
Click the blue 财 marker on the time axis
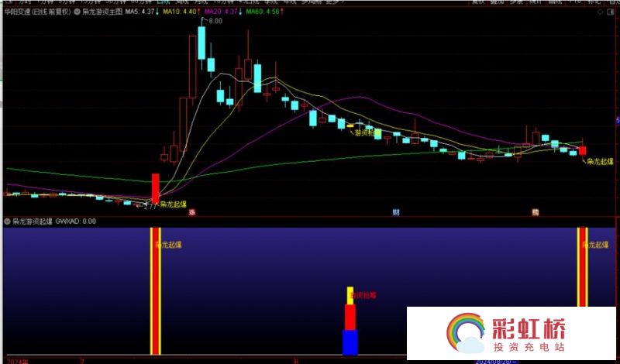click(x=396, y=212)
